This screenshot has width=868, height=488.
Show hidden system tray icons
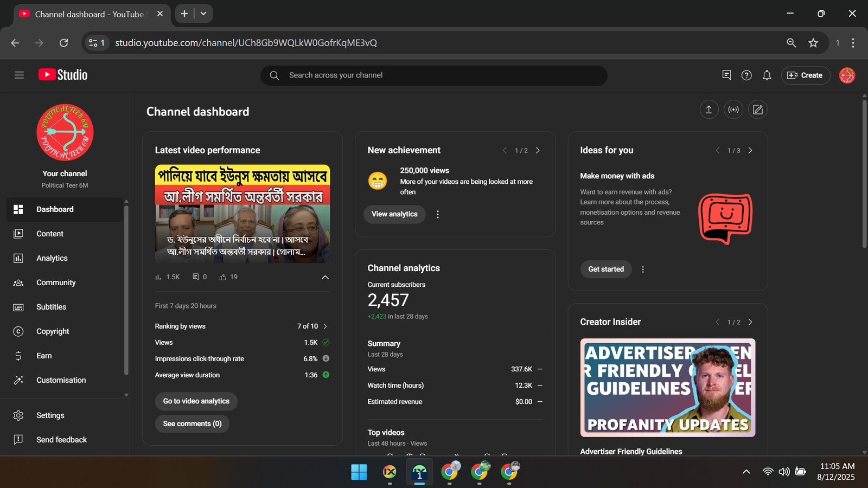pyautogui.click(x=746, y=472)
